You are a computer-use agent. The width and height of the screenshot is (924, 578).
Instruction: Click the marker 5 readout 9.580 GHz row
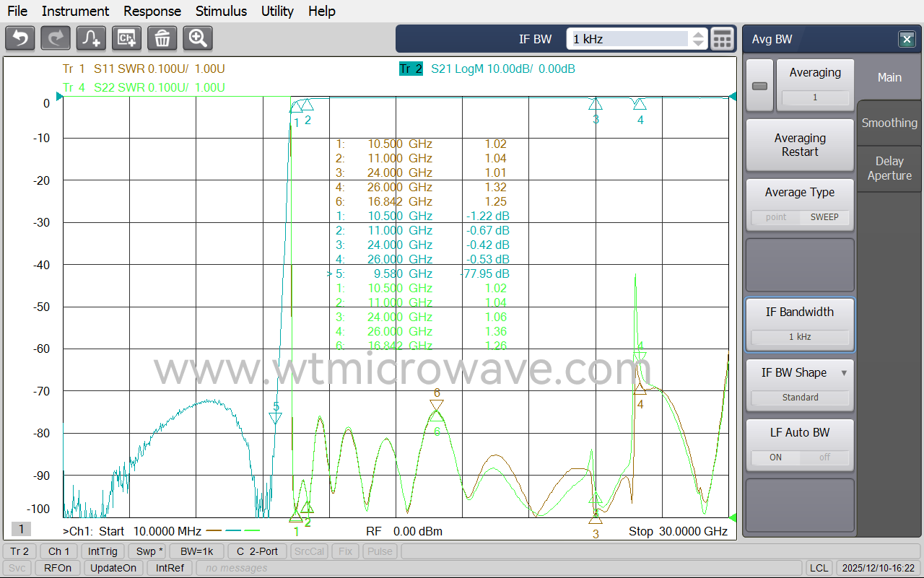click(419, 273)
